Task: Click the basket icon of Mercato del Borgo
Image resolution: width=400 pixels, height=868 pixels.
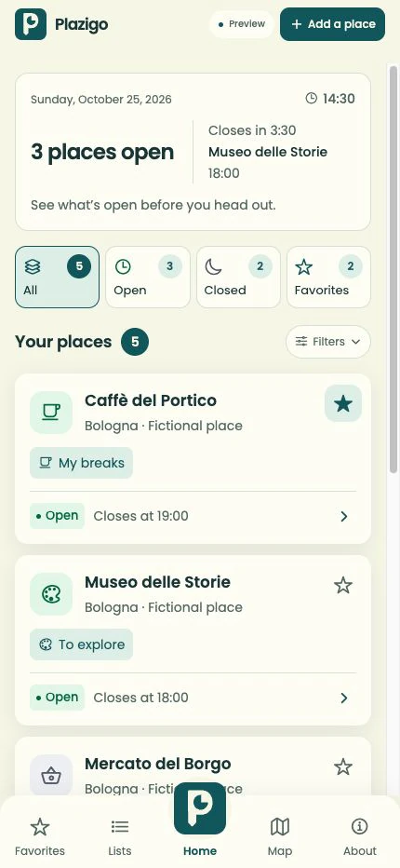Action: [51, 776]
